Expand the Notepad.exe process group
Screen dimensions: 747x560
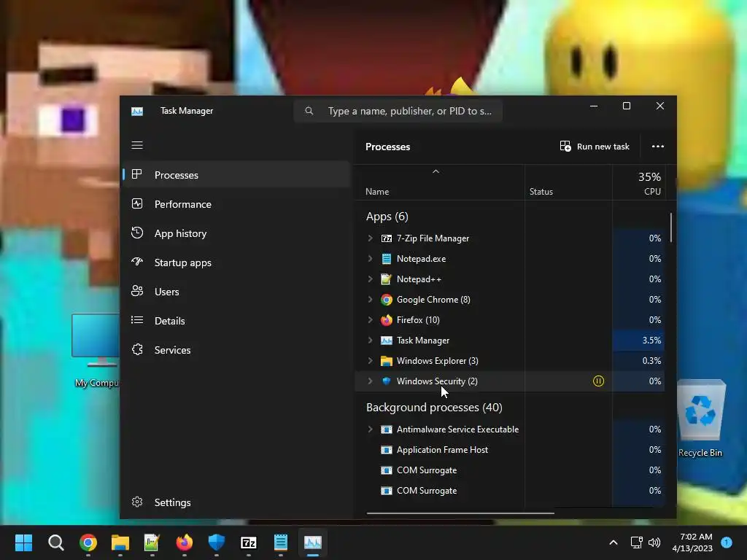pos(370,259)
